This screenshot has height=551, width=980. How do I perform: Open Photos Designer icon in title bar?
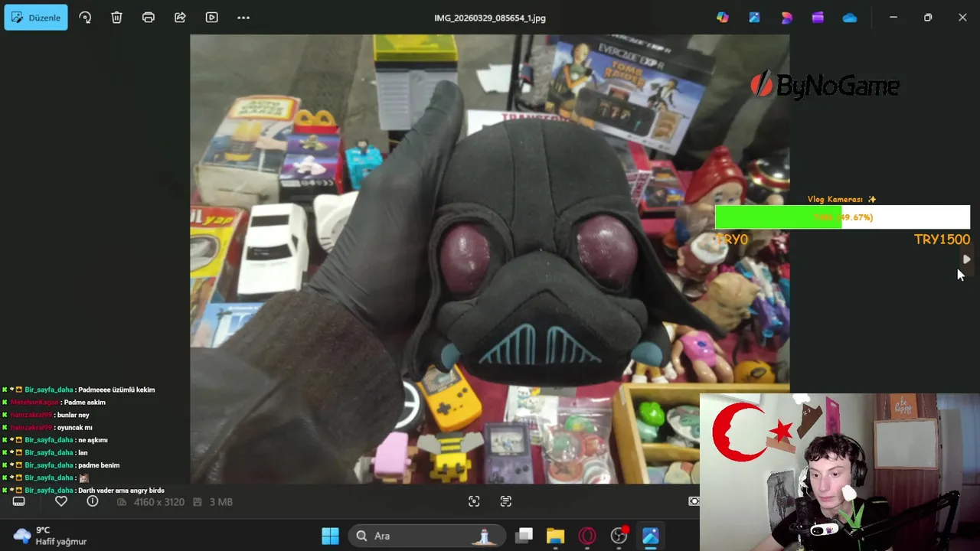click(754, 18)
